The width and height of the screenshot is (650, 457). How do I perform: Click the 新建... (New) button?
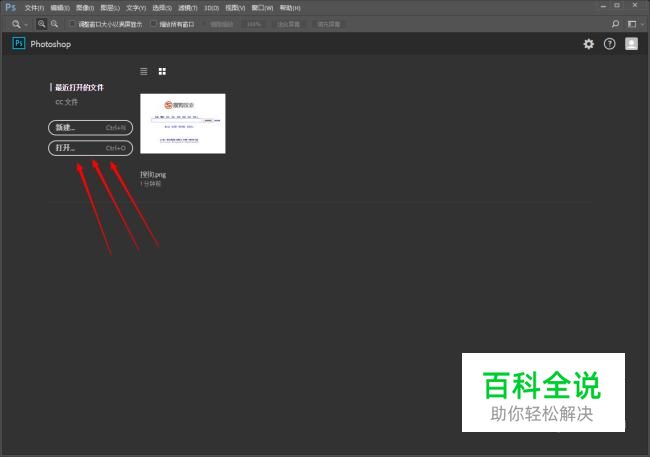[x=90, y=128]
